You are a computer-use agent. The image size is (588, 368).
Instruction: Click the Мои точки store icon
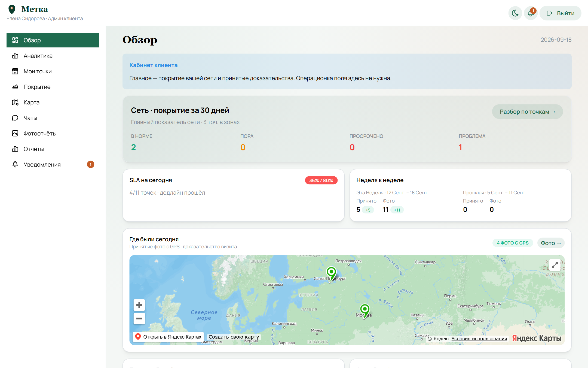[15, 71]
